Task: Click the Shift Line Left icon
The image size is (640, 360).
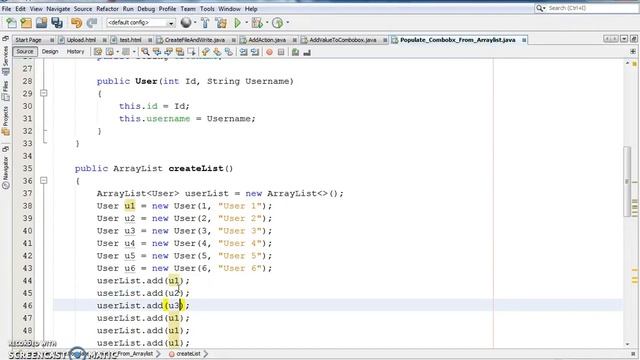Action: click(x=243, y=52)
